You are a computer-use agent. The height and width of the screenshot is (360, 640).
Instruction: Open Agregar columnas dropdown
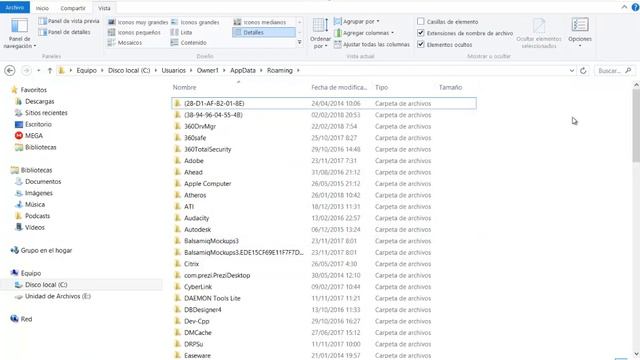364,33
